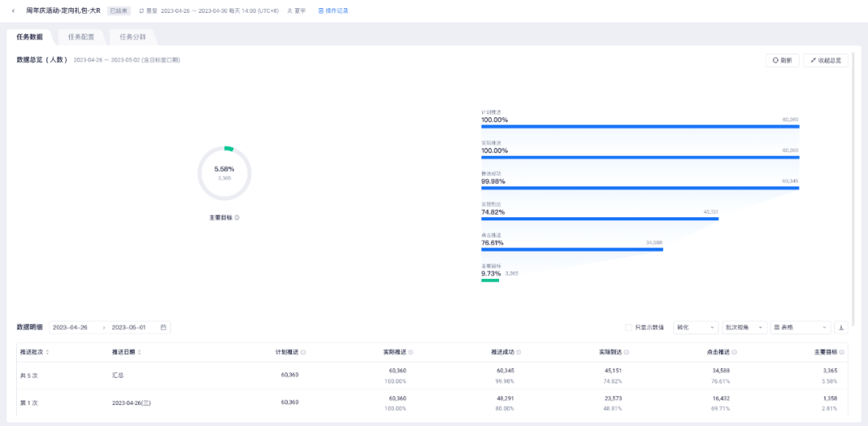Click the 60,345 value in summary row
This screenshot has width=868, height=426.
click(x=506, y=370)
